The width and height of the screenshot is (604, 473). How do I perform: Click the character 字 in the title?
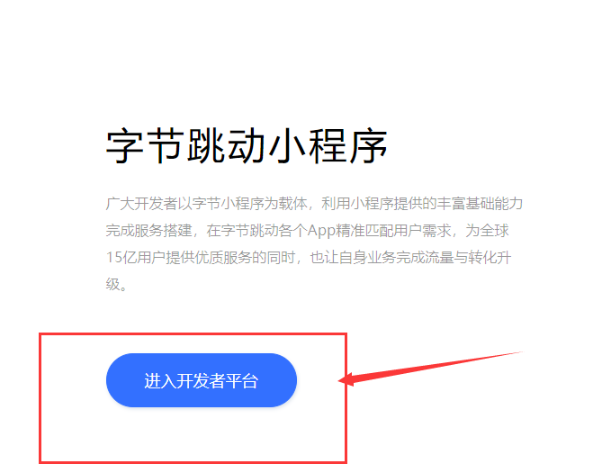pos(124,146)
